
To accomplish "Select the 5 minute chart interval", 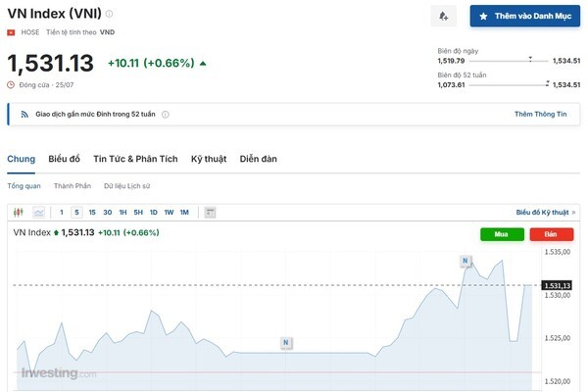I will pos(76,213).
